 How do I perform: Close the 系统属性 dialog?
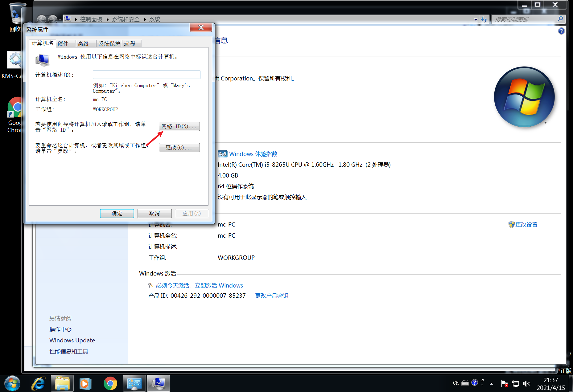[201, 27]
